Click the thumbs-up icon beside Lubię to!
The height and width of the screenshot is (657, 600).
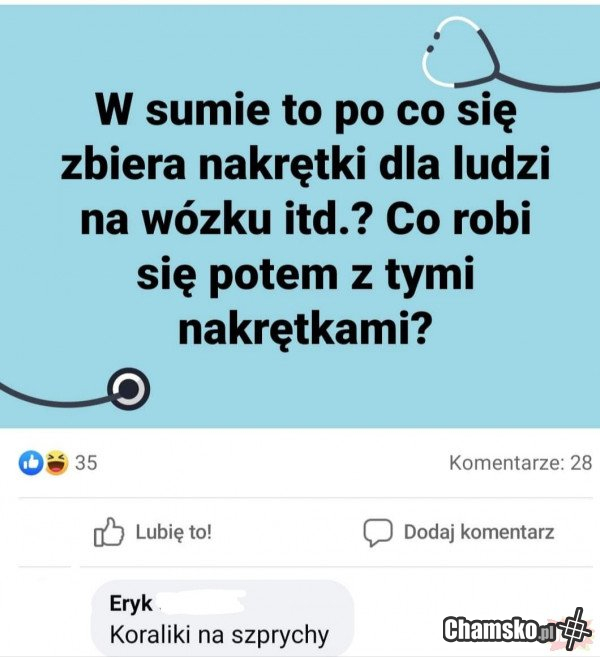(x=109, y=533)
